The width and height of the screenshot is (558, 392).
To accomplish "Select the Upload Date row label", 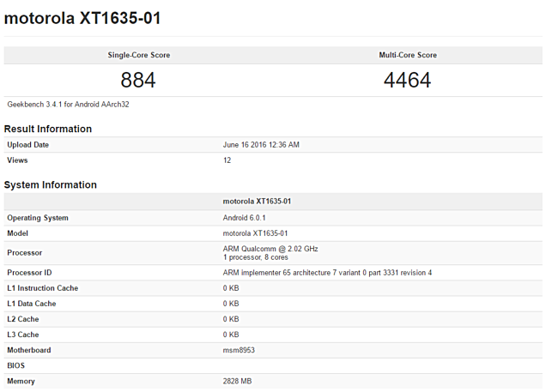I will [x=27, y=145].
